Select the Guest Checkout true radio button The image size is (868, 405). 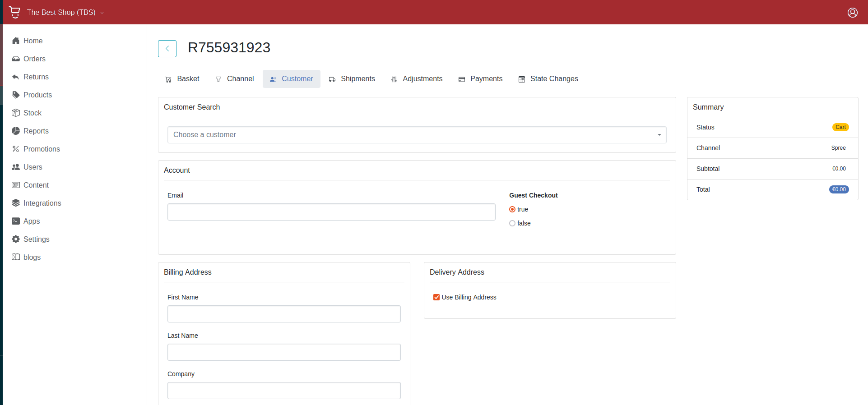tap(512, 209)
